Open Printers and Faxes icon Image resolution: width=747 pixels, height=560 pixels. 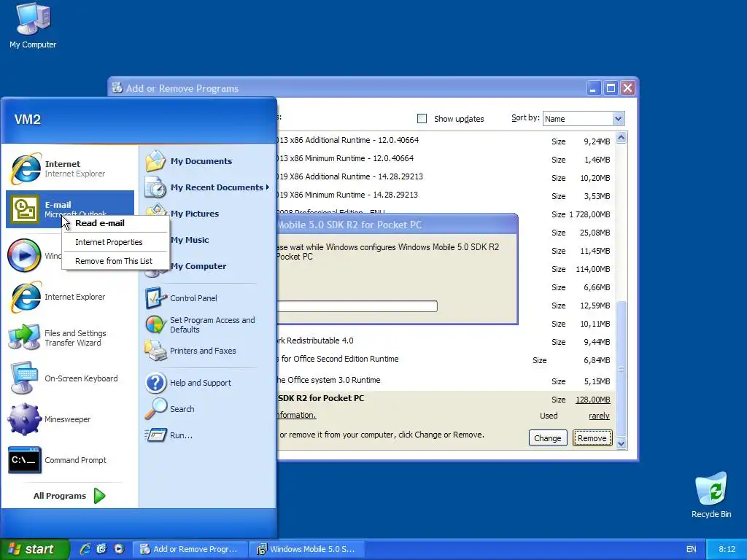coord(155,351)
